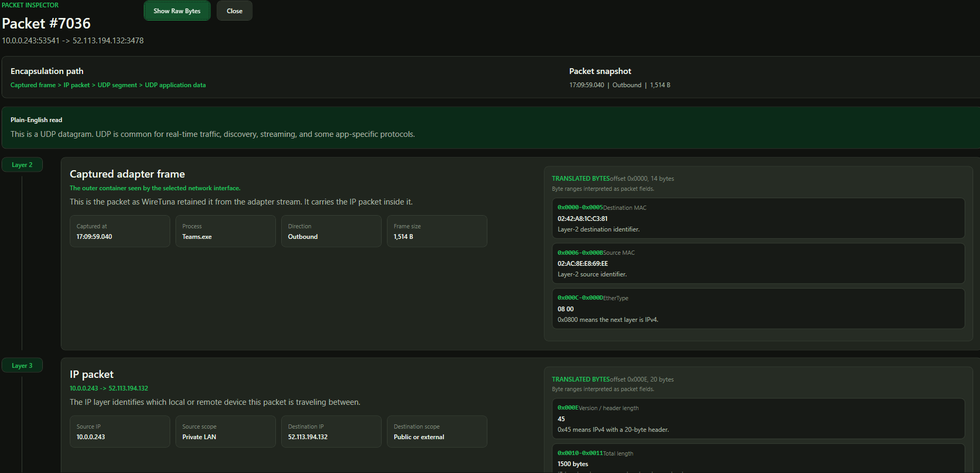Viewport: 980px width, 473px height.
Task: Click the address line 10.0.0.243:53541 -> 52.113.194.132:3478
Action: point(73,41)
